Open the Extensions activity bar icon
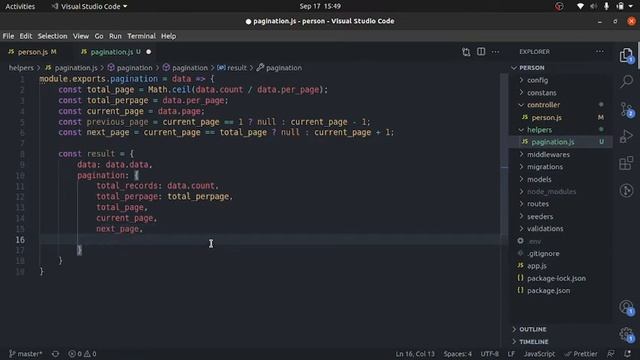Image resolution: width=640 pixels, height=360 pixels. point(626,163)
